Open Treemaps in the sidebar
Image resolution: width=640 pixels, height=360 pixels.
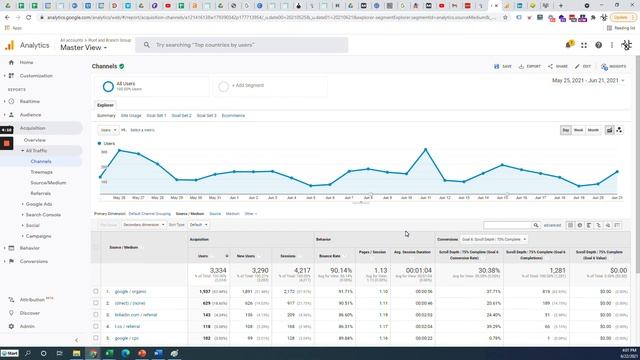41,172
